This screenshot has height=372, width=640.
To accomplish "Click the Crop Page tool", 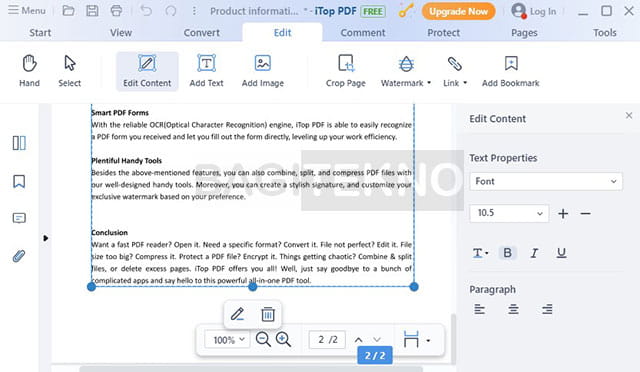I will click(x=346, y=71).
